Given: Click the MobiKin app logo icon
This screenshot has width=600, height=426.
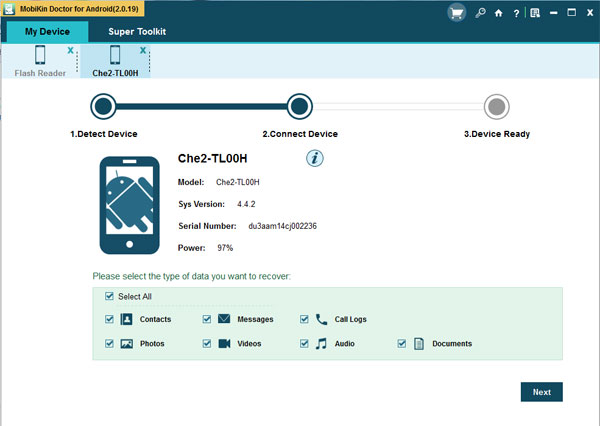Looking at the screenshot, I should pos(8,8).
